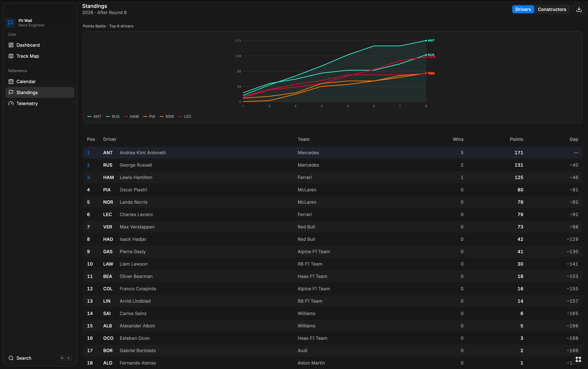Image resolution: width=588 pixels, height=369 pixels.
Task: Click the Track Map icon
Action: pyautogui.click(x=11, y=56)
